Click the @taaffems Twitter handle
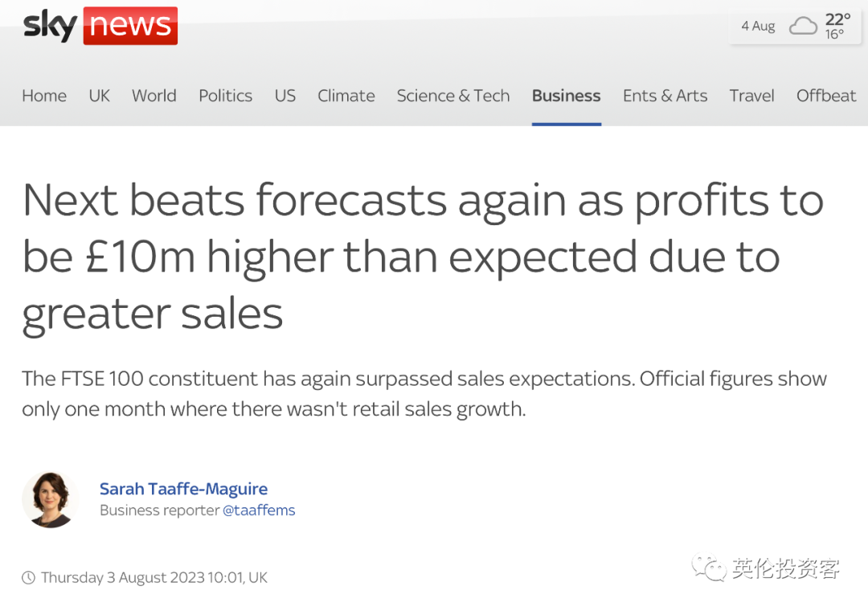Screen dimensions: 868x607 tap(259, 511)
